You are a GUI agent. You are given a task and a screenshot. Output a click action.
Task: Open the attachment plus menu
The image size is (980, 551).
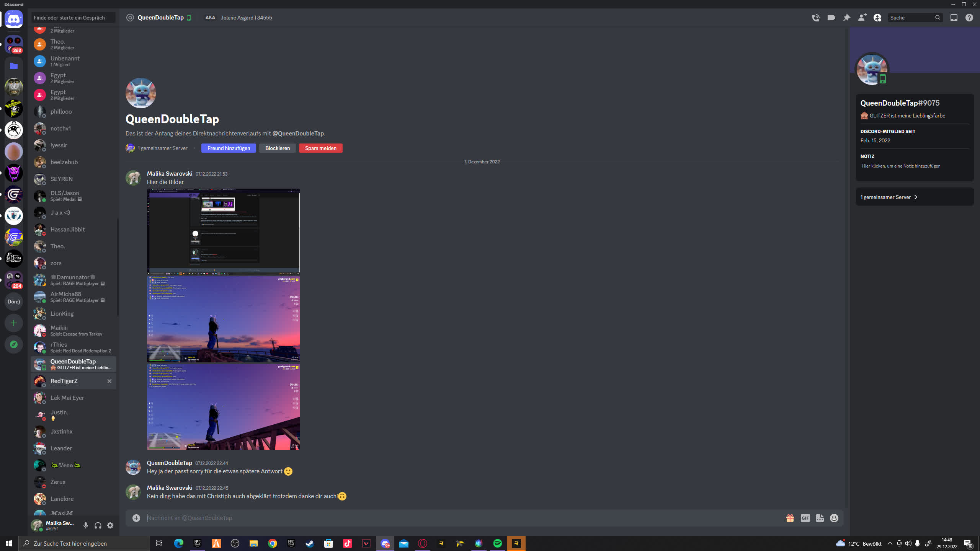tap(136, 518)
